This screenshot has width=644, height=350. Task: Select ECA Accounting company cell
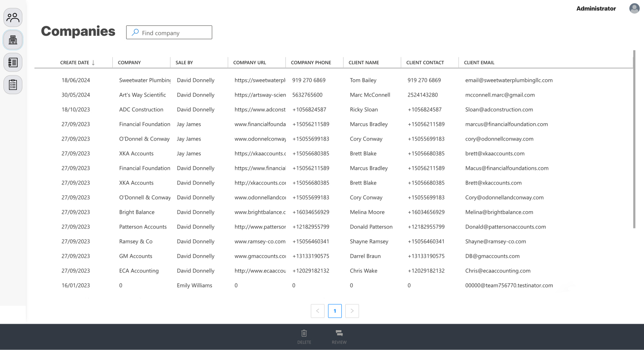coord(139,271)
